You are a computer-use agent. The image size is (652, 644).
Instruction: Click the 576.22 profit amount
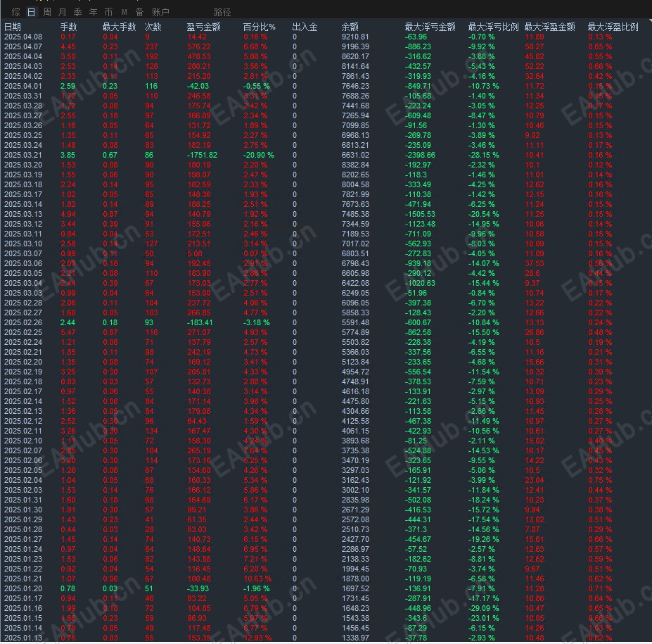click(x=199, y=46)
